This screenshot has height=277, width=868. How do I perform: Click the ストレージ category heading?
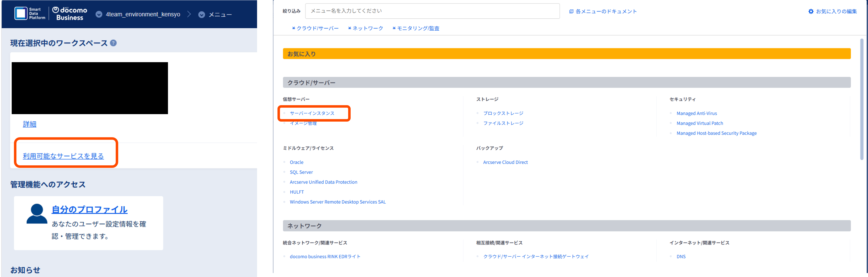(487, 99)
